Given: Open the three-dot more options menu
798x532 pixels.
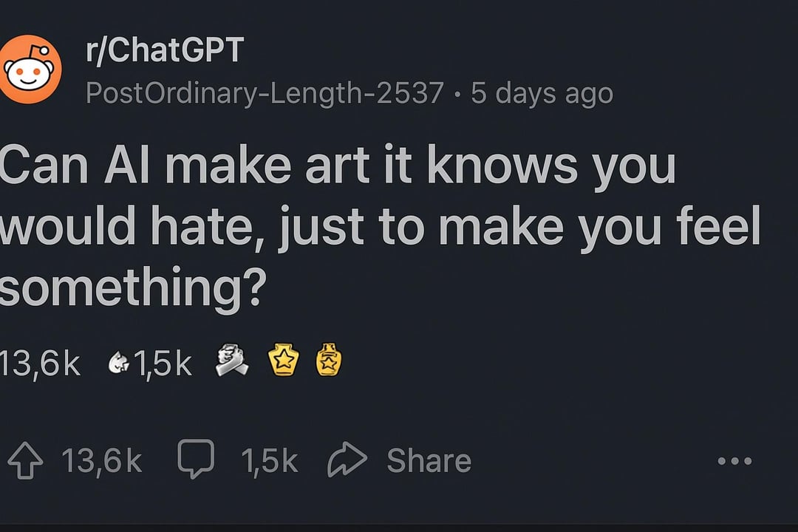Looking at the screenshot, I should pyautogui.click(x=734, y=461).
